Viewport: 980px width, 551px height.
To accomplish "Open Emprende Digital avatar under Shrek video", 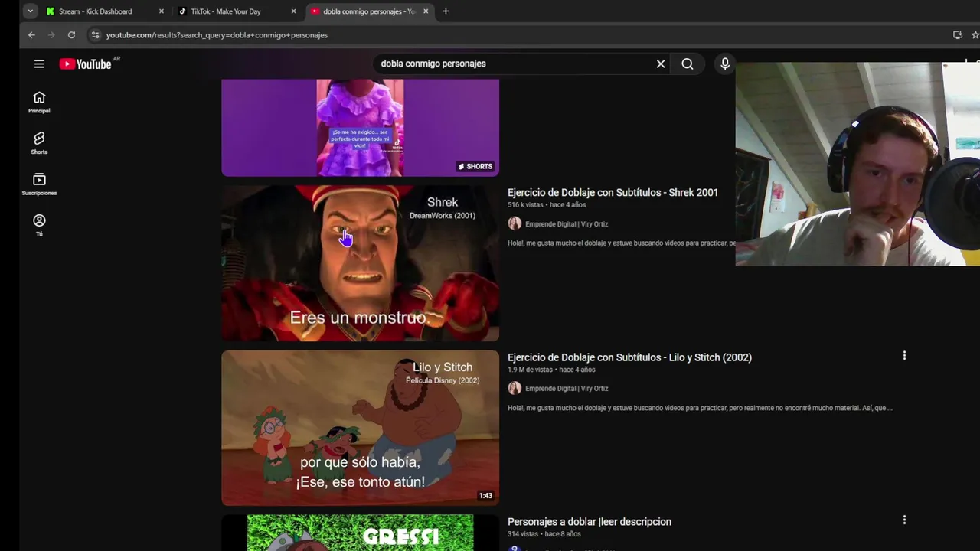I will pyautogui.click(x=514, y=223).
